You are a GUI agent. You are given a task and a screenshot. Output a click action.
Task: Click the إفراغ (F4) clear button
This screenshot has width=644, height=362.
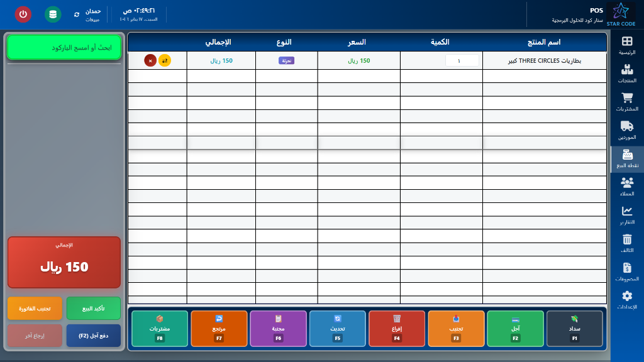point(397,329)
